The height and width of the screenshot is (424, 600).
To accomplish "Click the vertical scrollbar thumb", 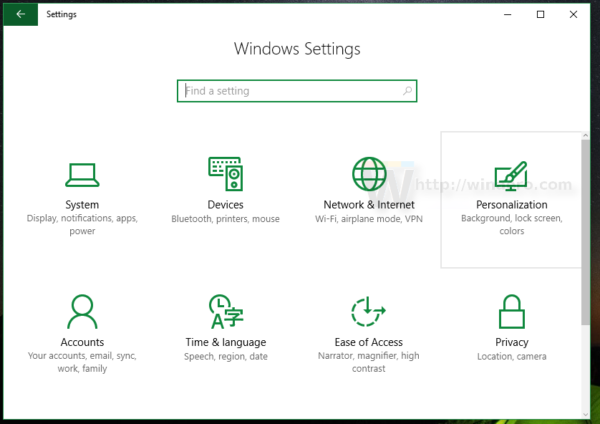I will [585, 232].
